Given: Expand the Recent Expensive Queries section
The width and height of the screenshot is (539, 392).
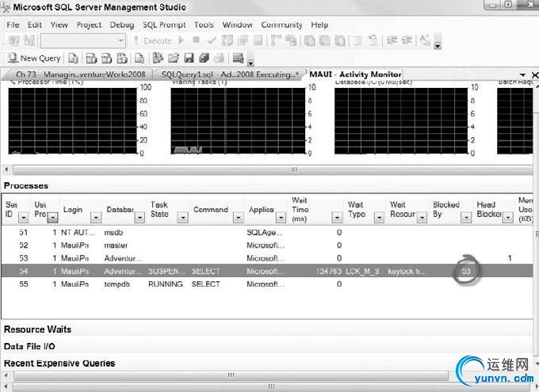Looking at the screenshot, I should [x=59, y=363].
